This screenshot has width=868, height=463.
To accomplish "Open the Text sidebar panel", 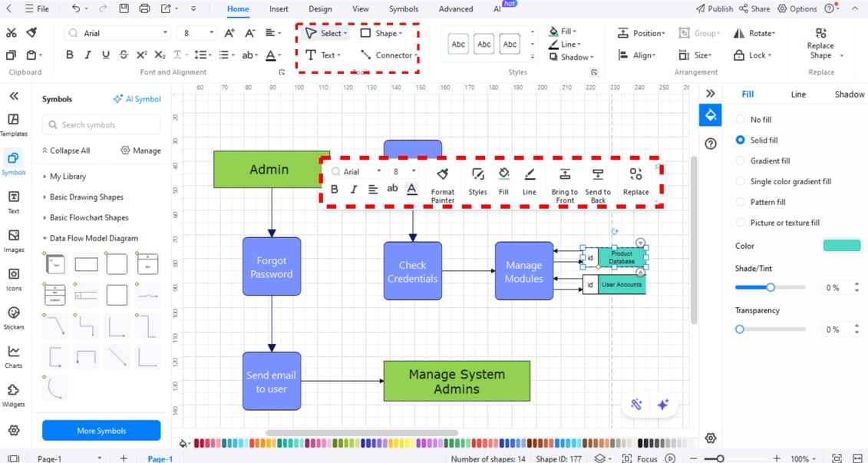I will [x=14, y=202].
